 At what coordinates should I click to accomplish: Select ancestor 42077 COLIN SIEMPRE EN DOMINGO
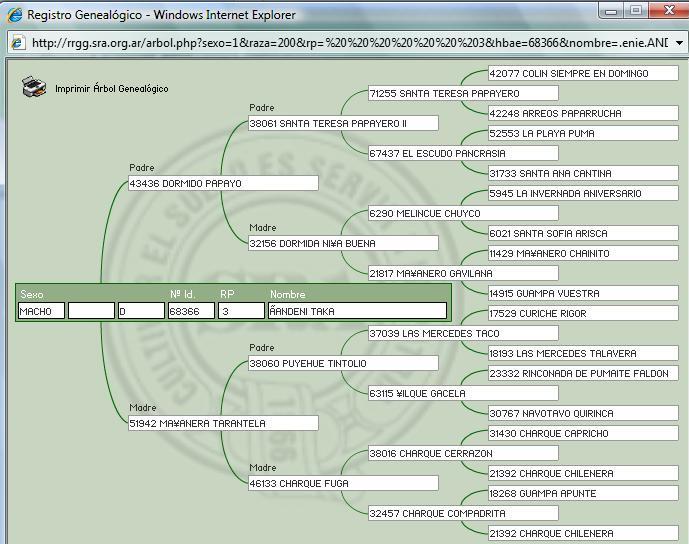pyautogui.click(x=582, y=74)
